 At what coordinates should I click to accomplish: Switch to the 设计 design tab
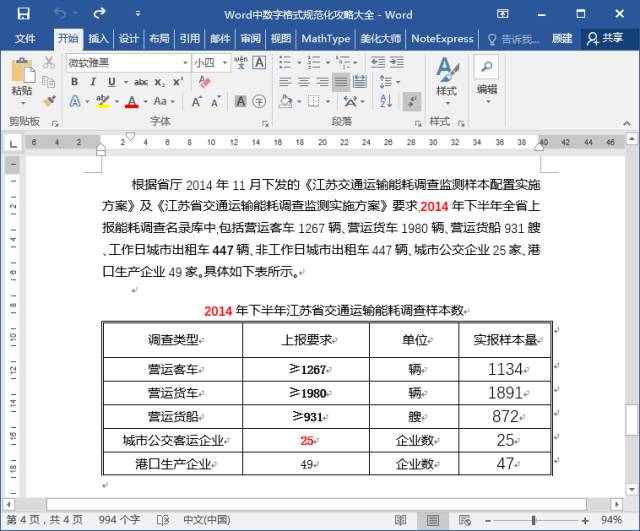(129, 39)
